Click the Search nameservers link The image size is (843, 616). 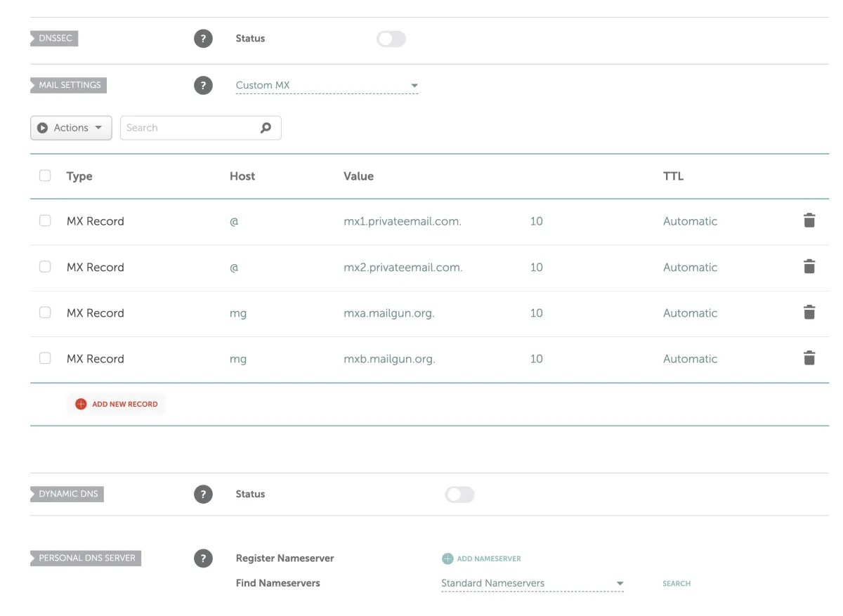click(677, 584)
